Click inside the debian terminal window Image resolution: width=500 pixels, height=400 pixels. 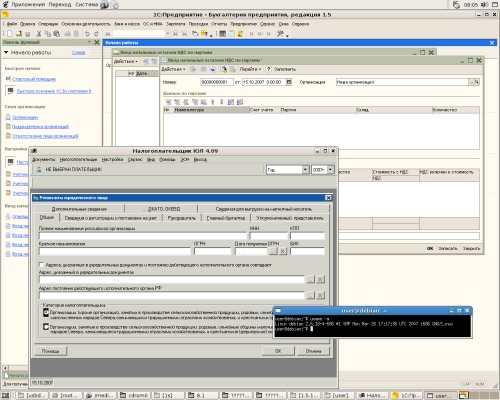pos(372,326)
